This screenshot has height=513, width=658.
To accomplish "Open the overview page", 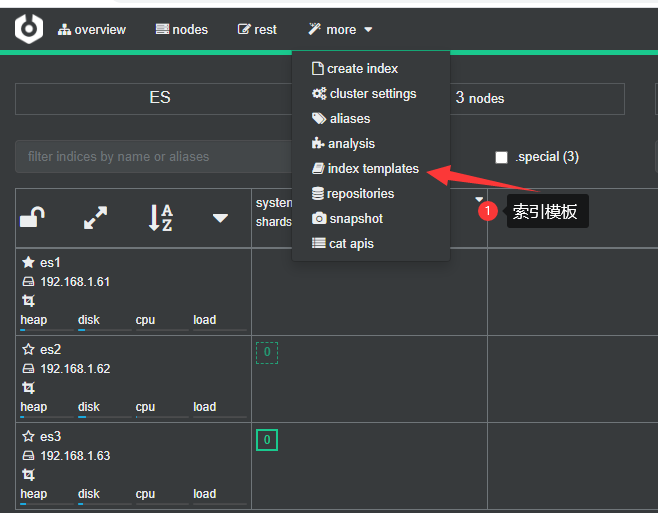I will pos(91,29).
